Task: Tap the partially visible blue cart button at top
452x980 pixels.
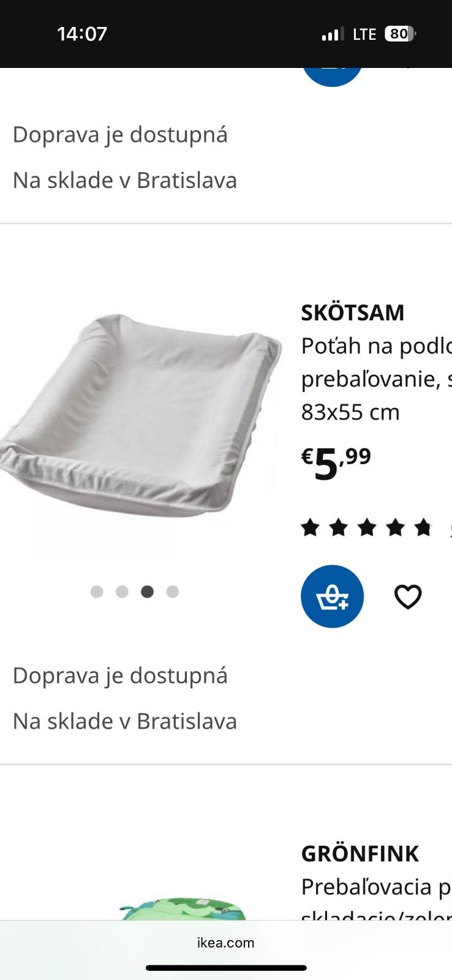Action: (333, 77)
